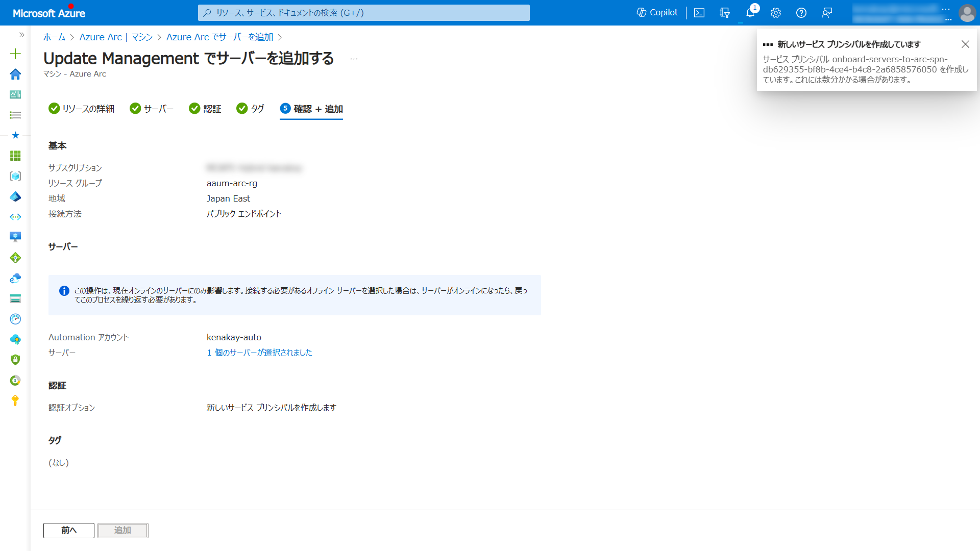The height and width of the screenshot is (551, 980).
Task: Open the page title ellipsis menu
Action: (354, 59)
